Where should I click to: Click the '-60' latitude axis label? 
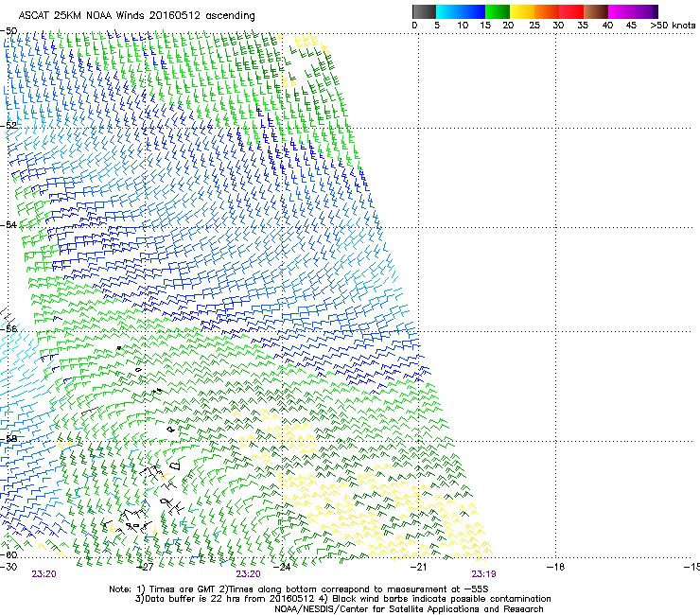coord(9,554)
